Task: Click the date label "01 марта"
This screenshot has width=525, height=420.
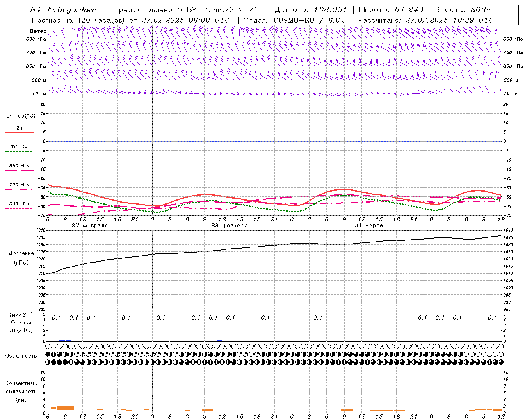Action: click(369, 226)
